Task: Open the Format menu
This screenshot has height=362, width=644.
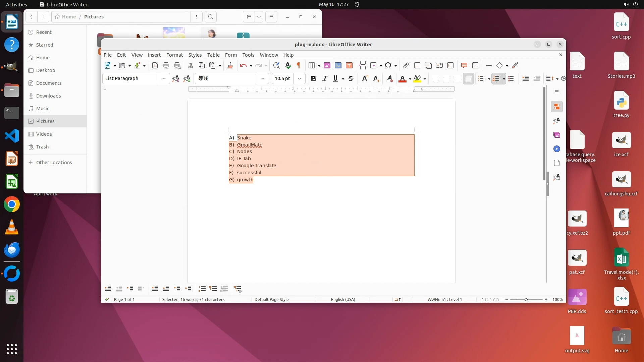Action: coord(174,55)
